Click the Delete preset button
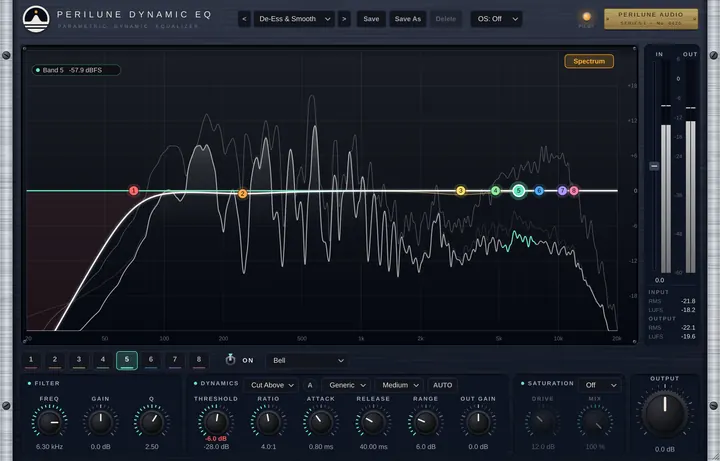Screen dimensions: 720x461 (x=445, y=19)
